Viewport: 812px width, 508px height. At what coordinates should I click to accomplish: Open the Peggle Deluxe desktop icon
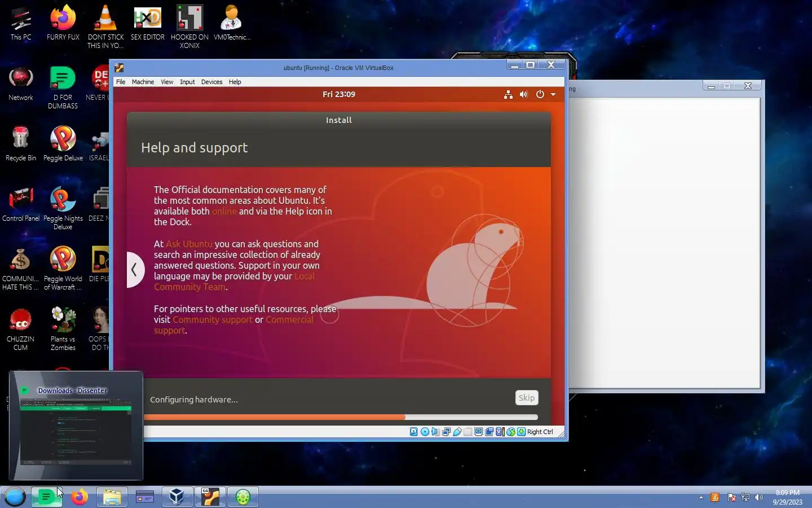[63, 144]
